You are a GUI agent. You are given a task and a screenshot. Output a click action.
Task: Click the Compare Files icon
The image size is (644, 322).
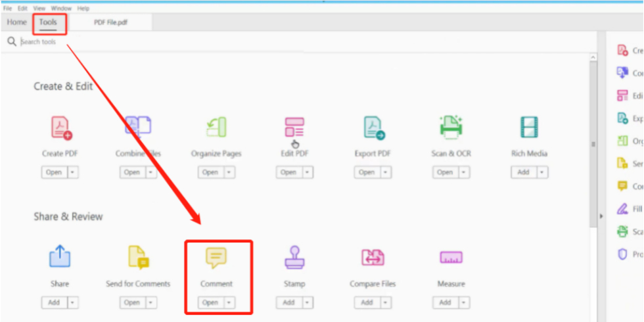pyautogui.click(x=373, y=257)
